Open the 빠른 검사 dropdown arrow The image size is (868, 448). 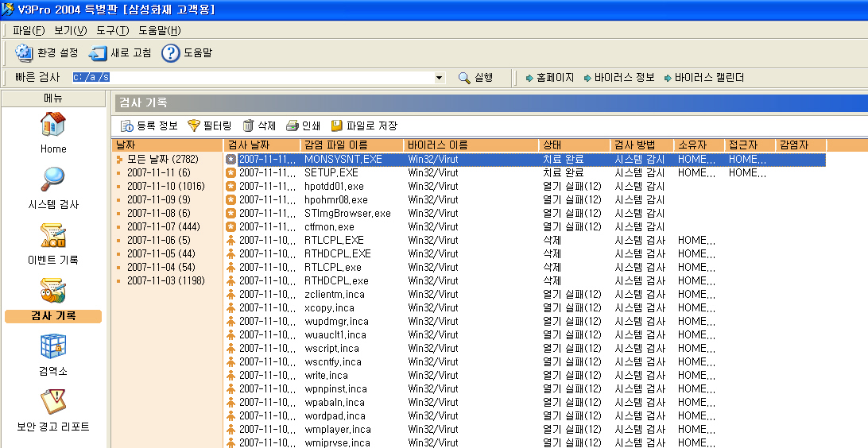pyautogui.click(x=440, y=77)
